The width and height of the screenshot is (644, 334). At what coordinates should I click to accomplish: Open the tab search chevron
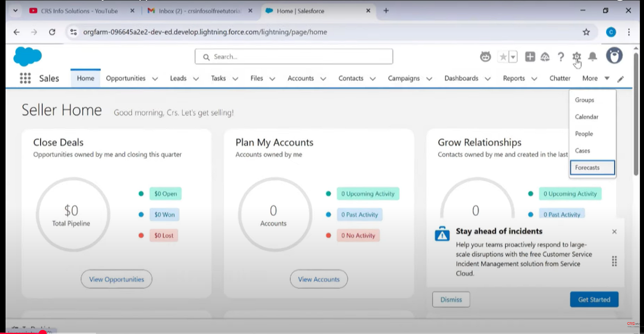(x=15, y=11)
